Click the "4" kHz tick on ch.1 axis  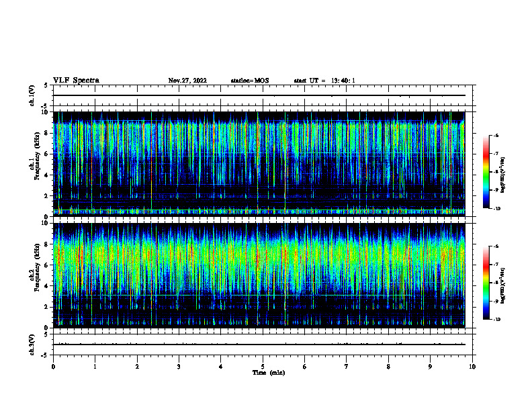click(46, 175)
